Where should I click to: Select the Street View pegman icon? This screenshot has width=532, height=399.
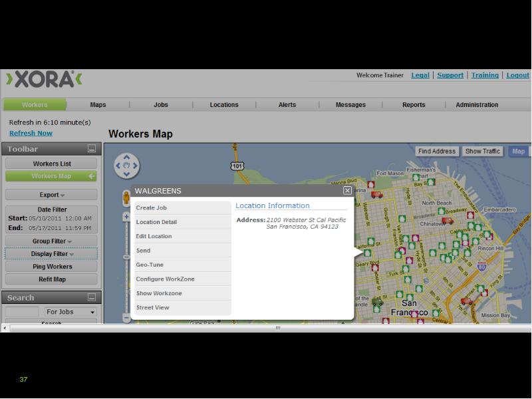[x=126, y=198]
